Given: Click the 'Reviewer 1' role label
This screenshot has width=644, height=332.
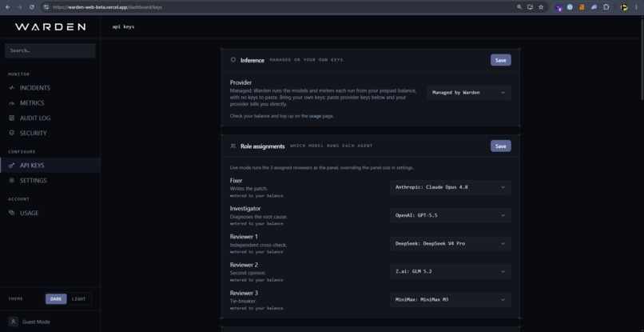Looking at the screenshot, I should coord(244,237).
